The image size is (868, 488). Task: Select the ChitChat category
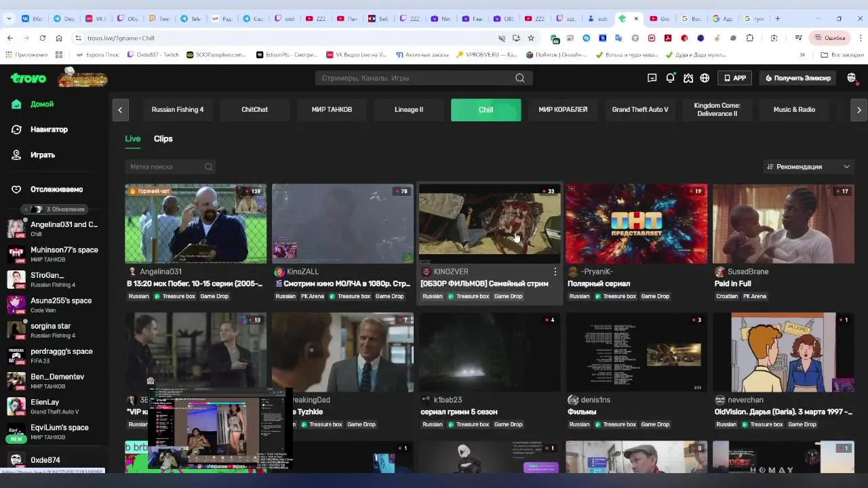click(x=255, y=110)
